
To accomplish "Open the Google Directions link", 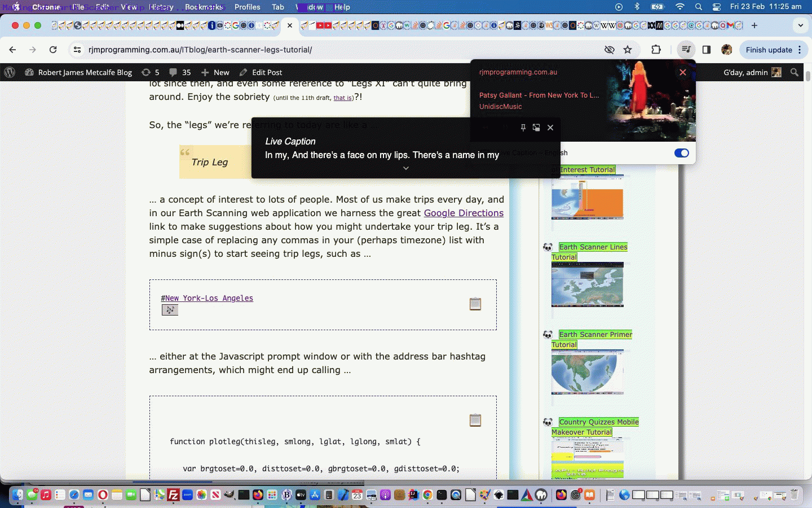I will (x=464, y=213).
